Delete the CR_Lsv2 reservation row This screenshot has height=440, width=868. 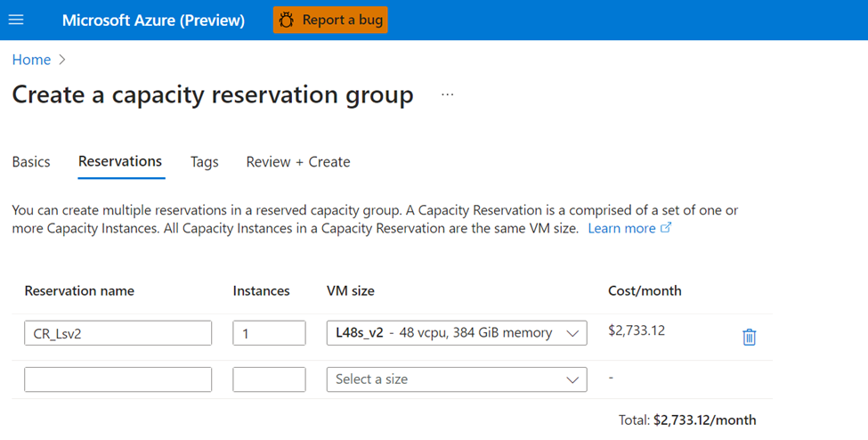pyautogui.click(x=749, y=337)
